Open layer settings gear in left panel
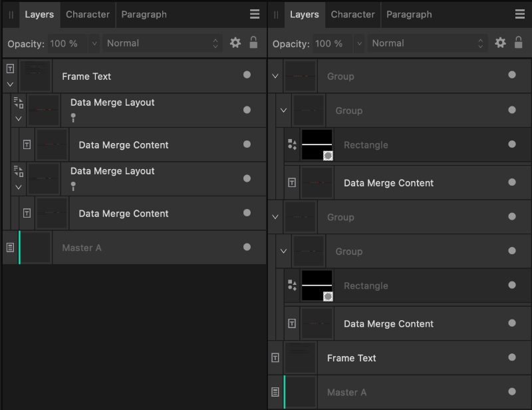532x410 pixels. click(235, 43)
